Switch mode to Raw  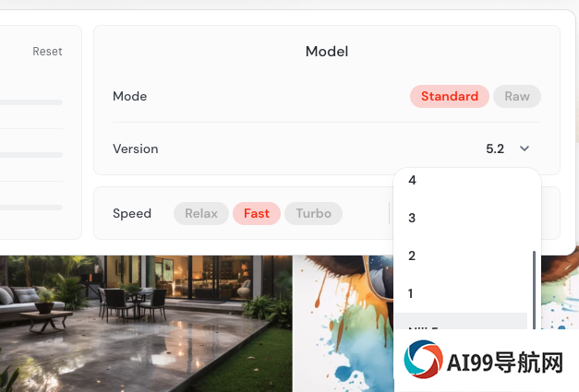pyautogui.click(x=517, y=96)
